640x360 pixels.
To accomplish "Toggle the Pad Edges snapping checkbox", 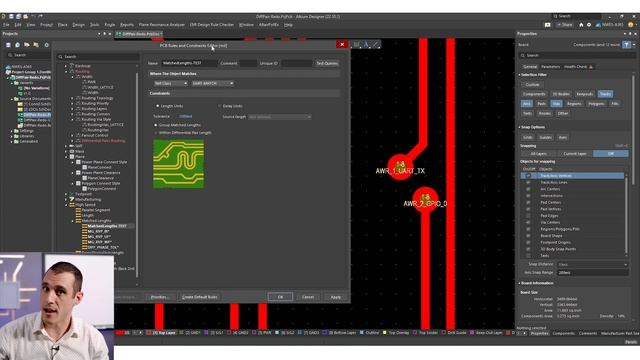I will 529,216.
